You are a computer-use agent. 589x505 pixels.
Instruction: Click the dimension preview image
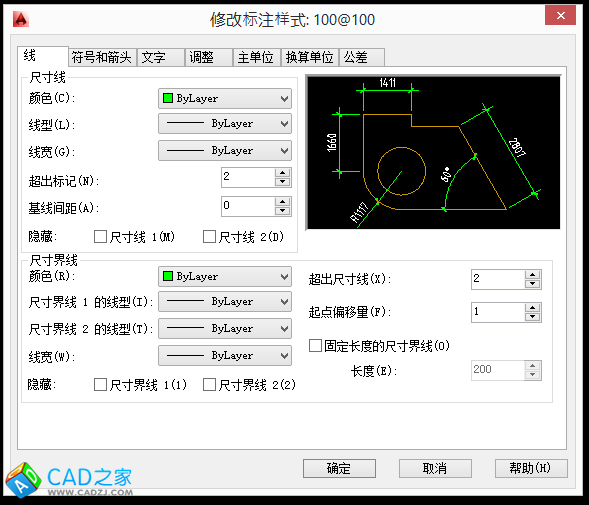[433, 152]
